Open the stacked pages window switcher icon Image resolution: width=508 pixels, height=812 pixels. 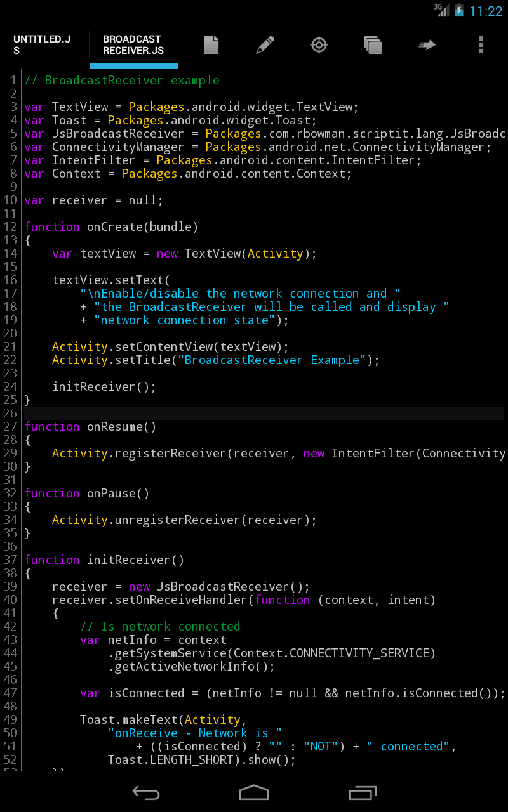coord(373,44)
